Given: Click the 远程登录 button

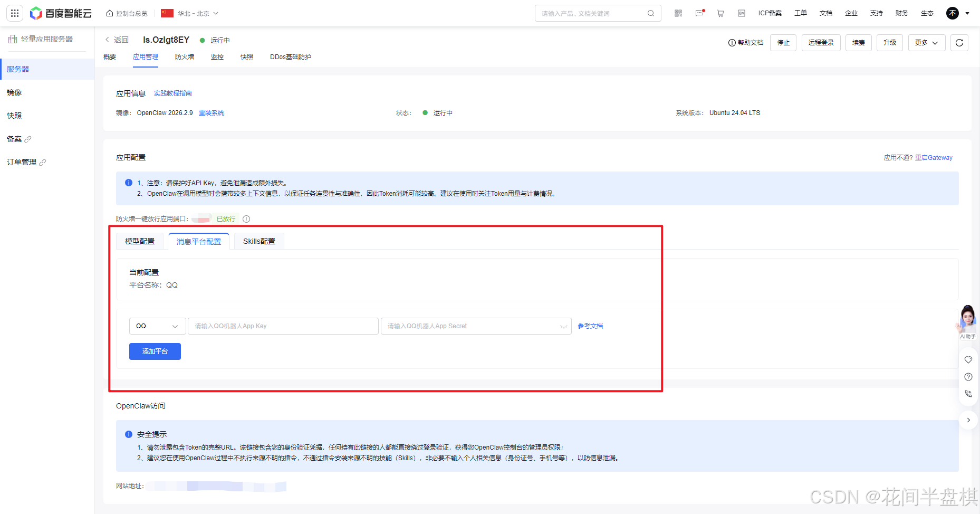Looking at the screenshot, I should click(x=821, y=43).
